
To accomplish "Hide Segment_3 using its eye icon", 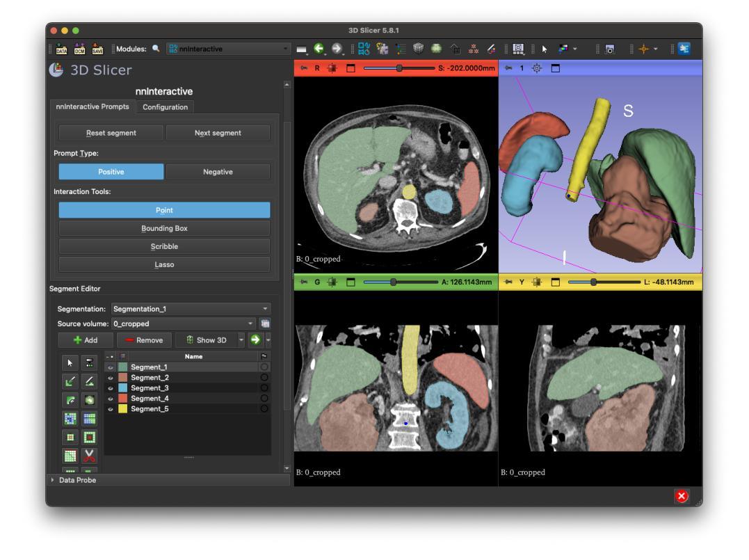I will point(111,388).
